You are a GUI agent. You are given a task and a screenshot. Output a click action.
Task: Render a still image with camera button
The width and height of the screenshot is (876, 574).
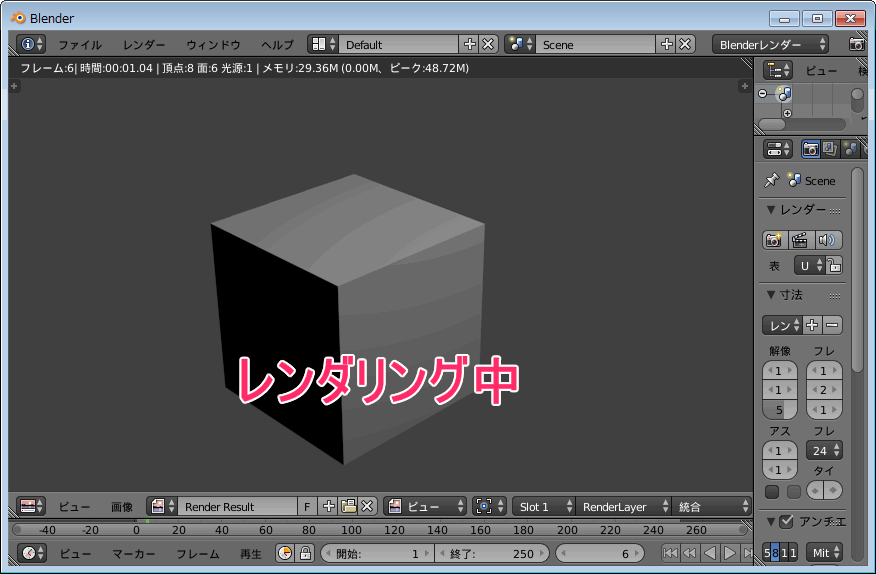[x=774, y=240]
